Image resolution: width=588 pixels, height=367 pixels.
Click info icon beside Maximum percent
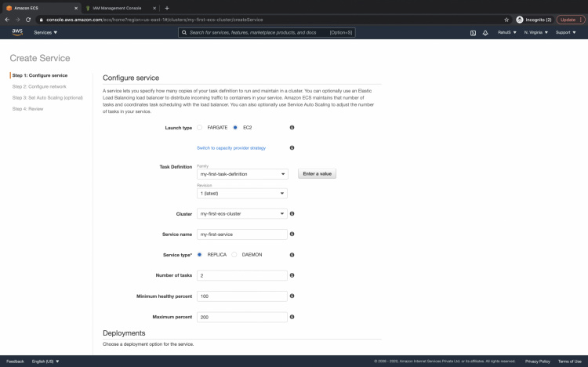(292, 317)
